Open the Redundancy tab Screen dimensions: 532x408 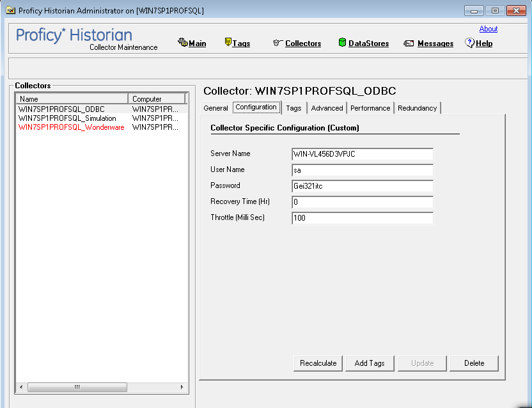coord(418,108)
